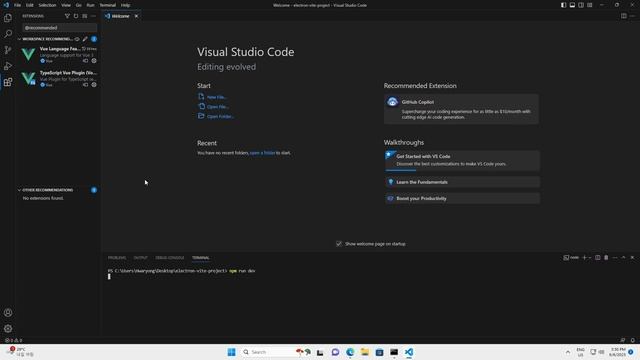Open the terminal launch profile dropdown arrow

point(589,258)
